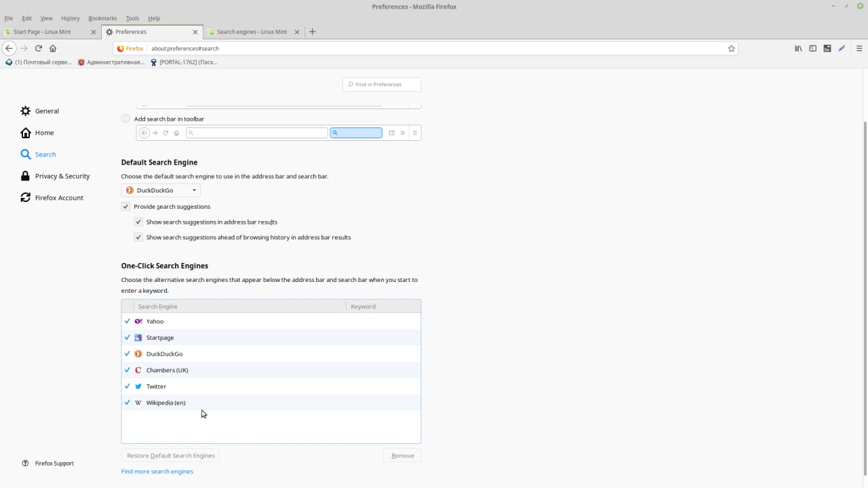Close the Start Page tab
Screen dimensions: 868x488
(94, 32)
